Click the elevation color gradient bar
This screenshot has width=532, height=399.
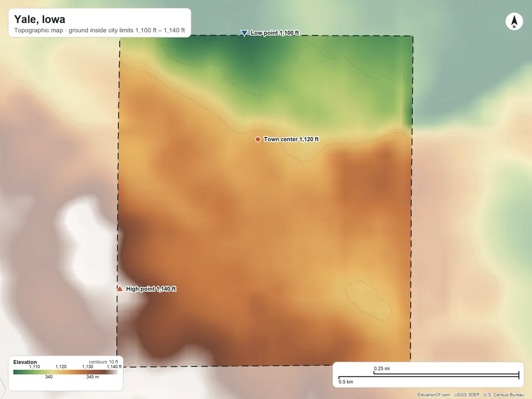66,372
